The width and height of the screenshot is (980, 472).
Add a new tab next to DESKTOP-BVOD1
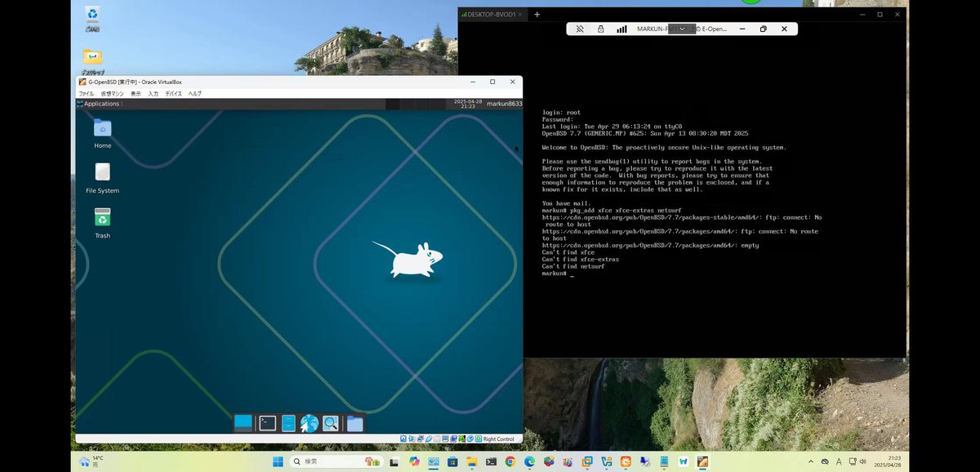pyautogui.click(x=537, y=14)
